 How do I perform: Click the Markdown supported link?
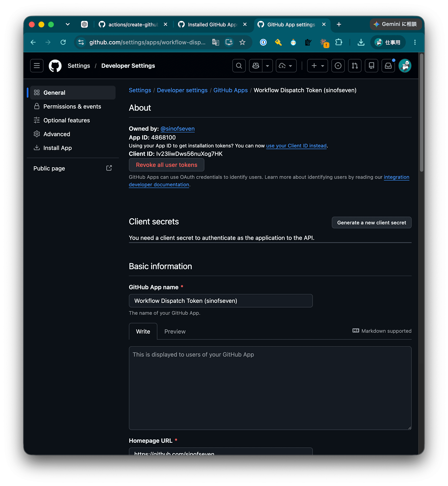pyautogui.click(x=381, y=331)
